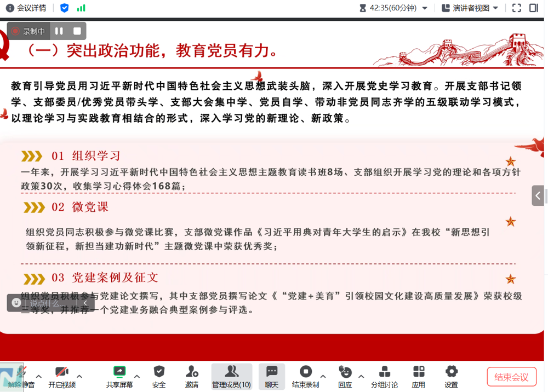Stop the recording with the square button
The image size is (548, 392).
pos(77,31)
